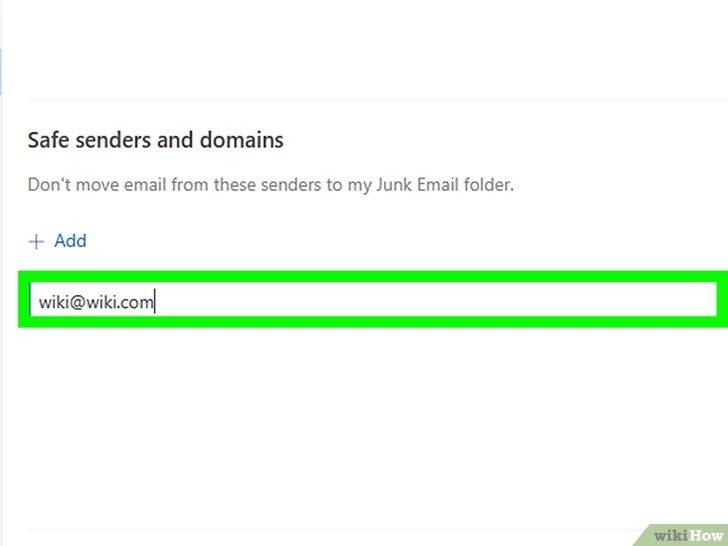Viewport: 728px width, 546px height.
Task: Click the green highlight border around the field
Action: click(373, 276)
